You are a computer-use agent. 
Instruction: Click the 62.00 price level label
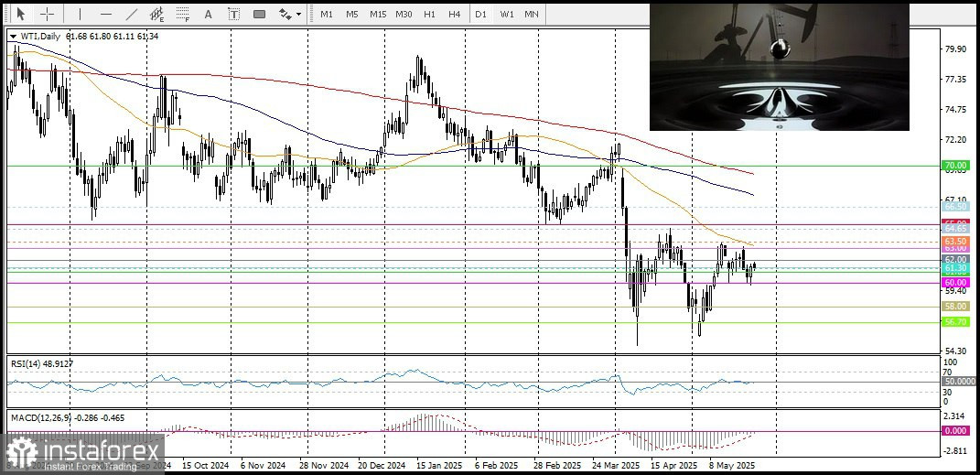[956, 259]
